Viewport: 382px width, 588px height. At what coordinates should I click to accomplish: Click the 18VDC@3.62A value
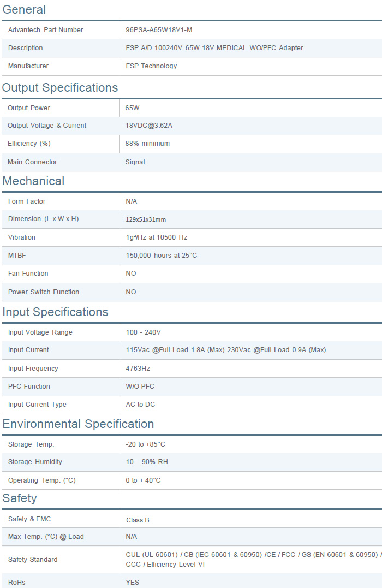coord(148,126)
